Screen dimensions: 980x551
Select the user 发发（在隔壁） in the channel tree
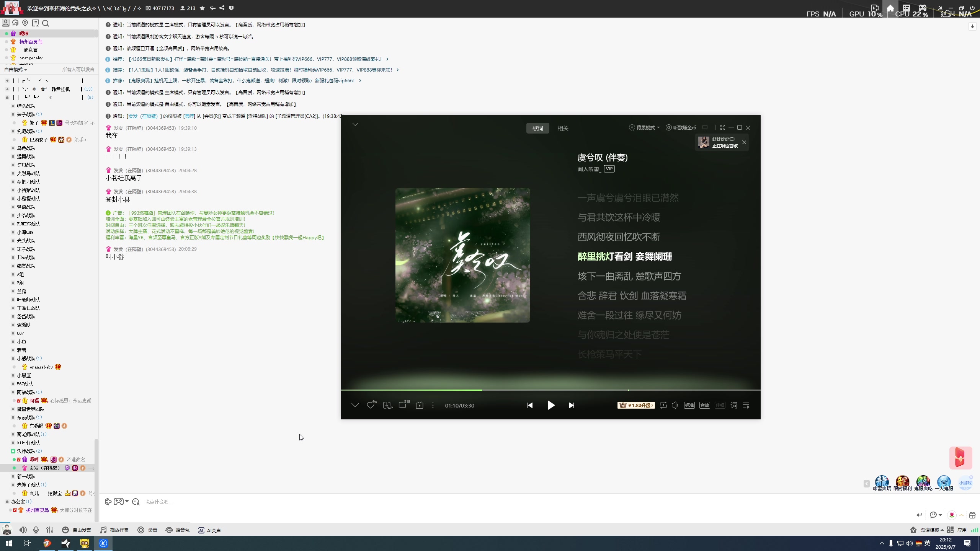tap(44, 468)
